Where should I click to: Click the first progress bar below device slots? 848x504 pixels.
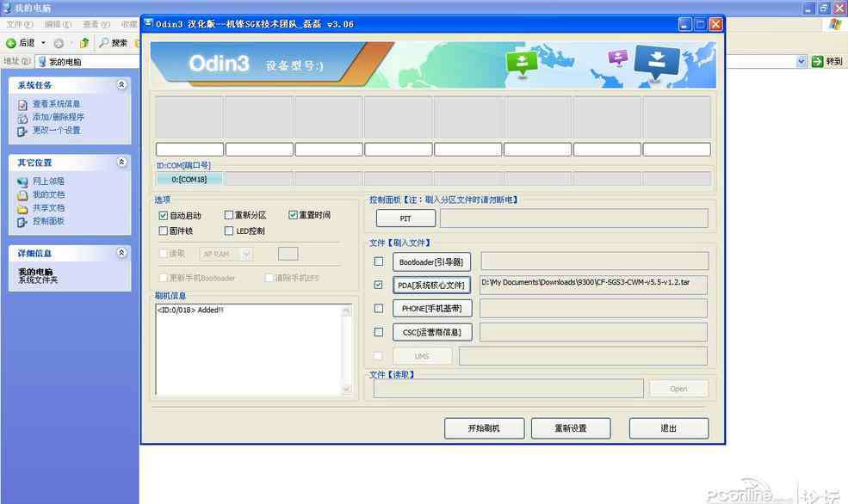(x=189, y=149)
